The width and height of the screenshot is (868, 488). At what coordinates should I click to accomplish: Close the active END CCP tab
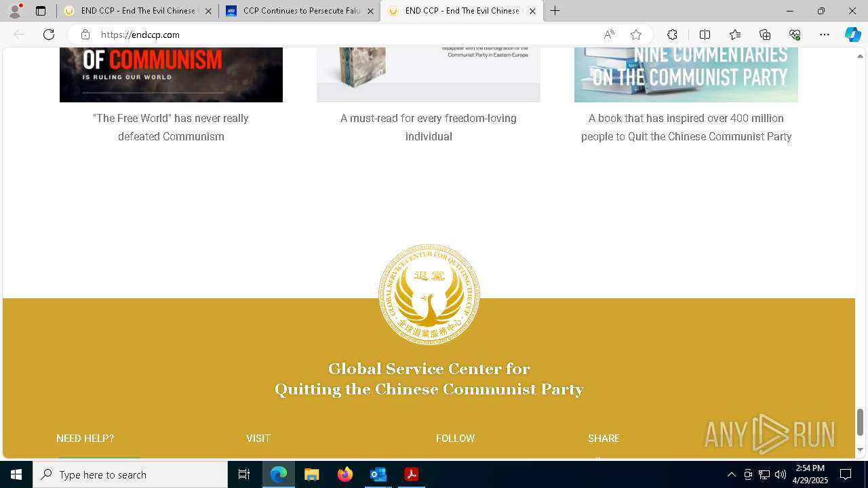[x=532, y=11]
